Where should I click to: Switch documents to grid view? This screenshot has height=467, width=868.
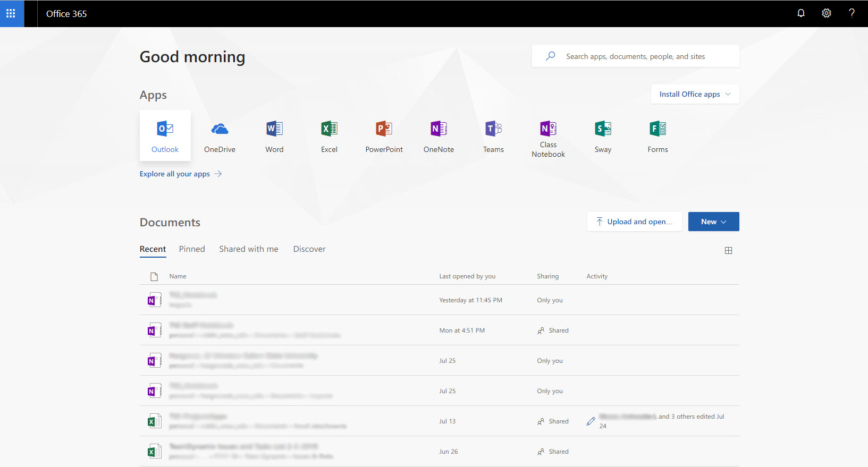click(728, 250)
